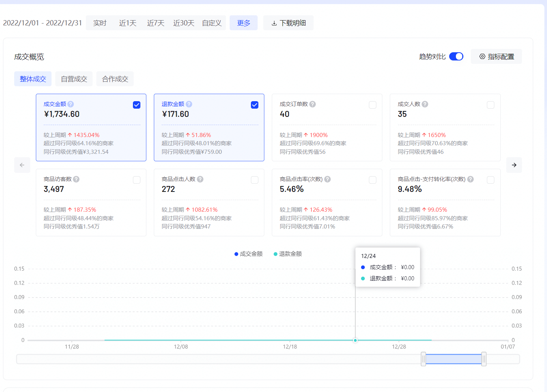Switch to the 自营成交 tab
Screen dimensions: 547x392
74,79
